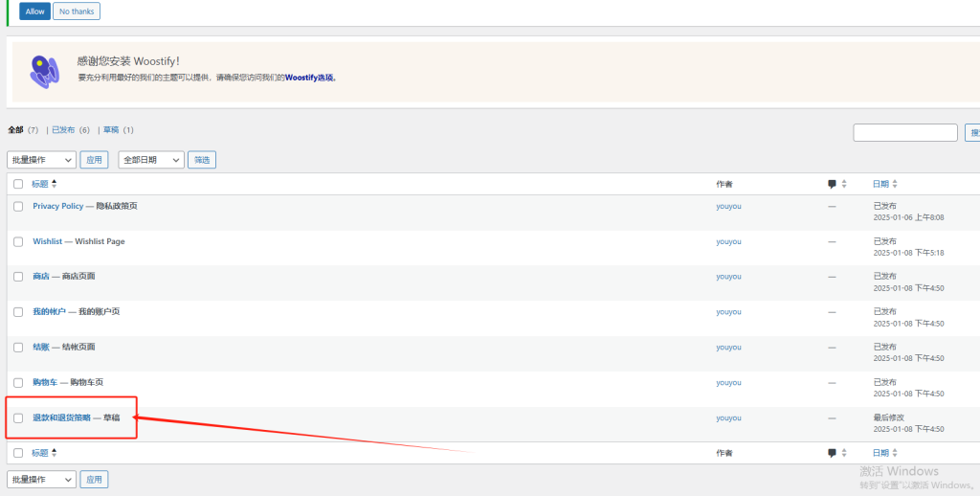Click comment bubble icon in bottom footer

coord(832,453)
